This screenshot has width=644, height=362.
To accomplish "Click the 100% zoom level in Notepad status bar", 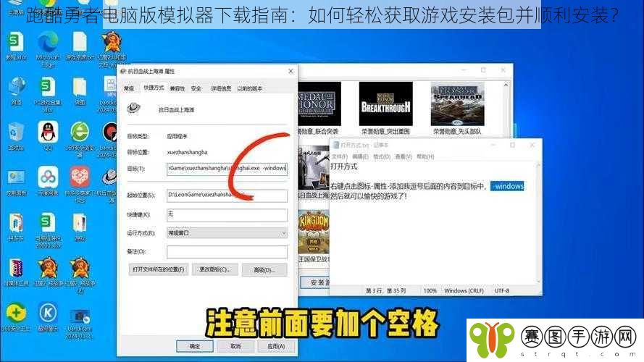I will [430, 290].
